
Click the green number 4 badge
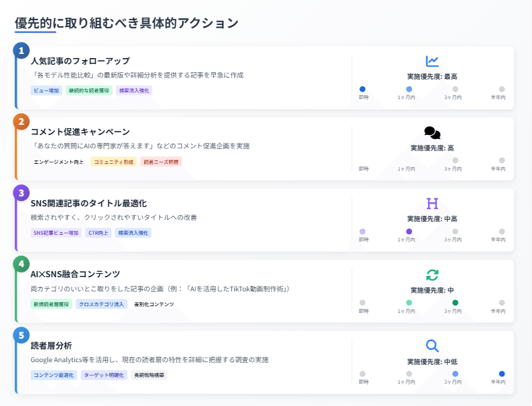[x=22, y=264]
